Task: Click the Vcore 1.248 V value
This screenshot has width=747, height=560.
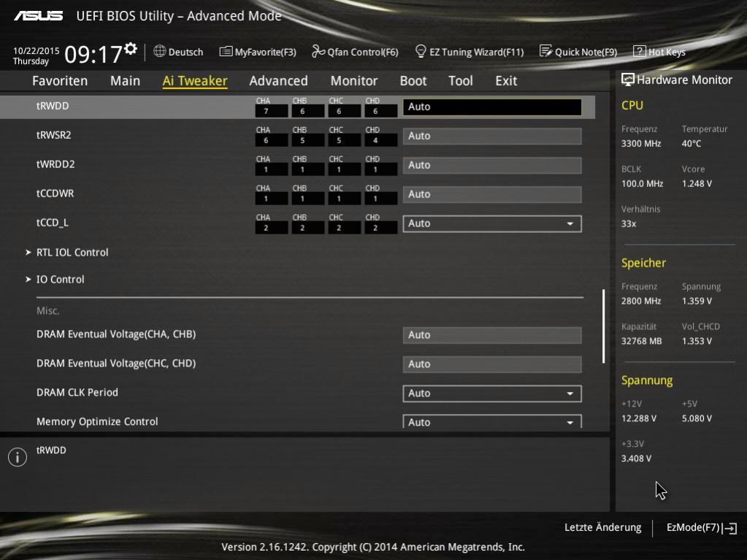Action: 697,184
